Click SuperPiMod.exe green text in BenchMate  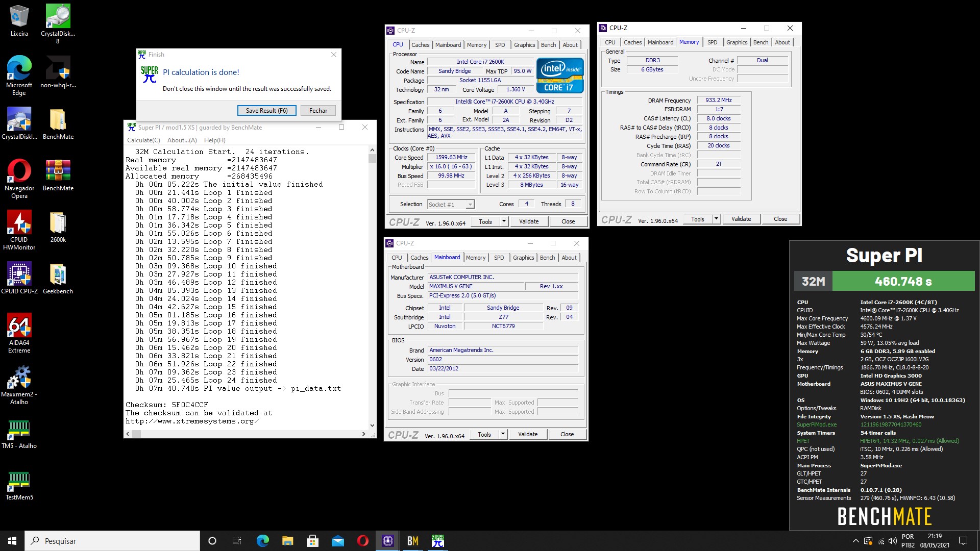(x=817, y=424)
